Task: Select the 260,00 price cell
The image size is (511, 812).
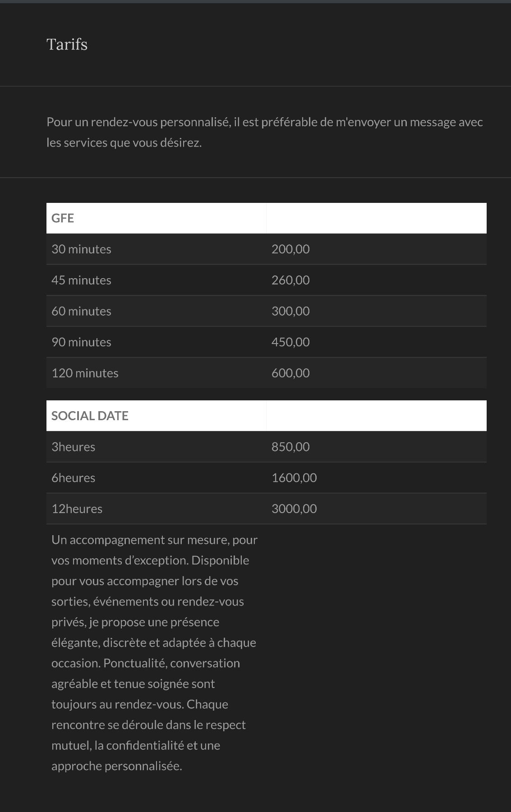Action: (x=290, y=280)
